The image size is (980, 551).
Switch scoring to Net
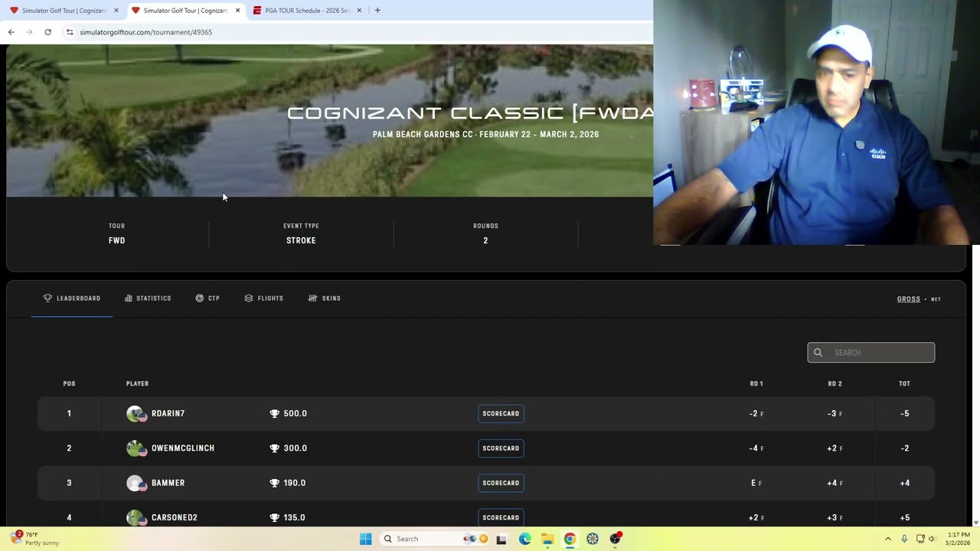[x=936, y=299]
